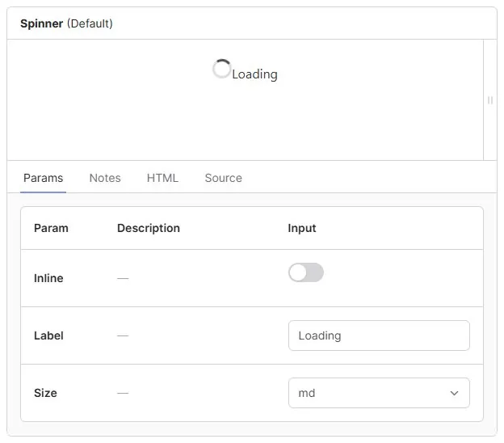Click the Loading text beside the spinner
Image resolution: width=504 pixels, height=443 pixels.
click(254, 74)
